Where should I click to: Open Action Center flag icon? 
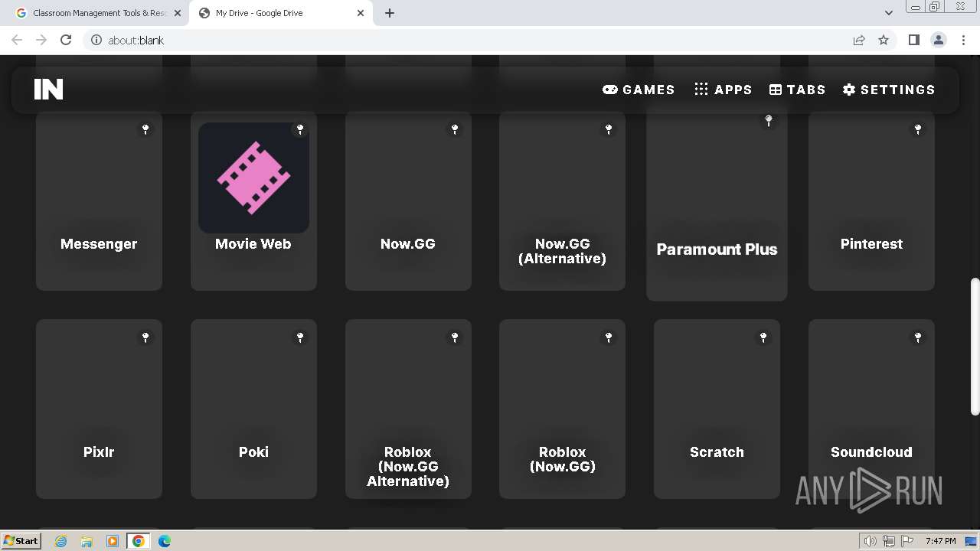pyautogui.click(x=908, y=541)
